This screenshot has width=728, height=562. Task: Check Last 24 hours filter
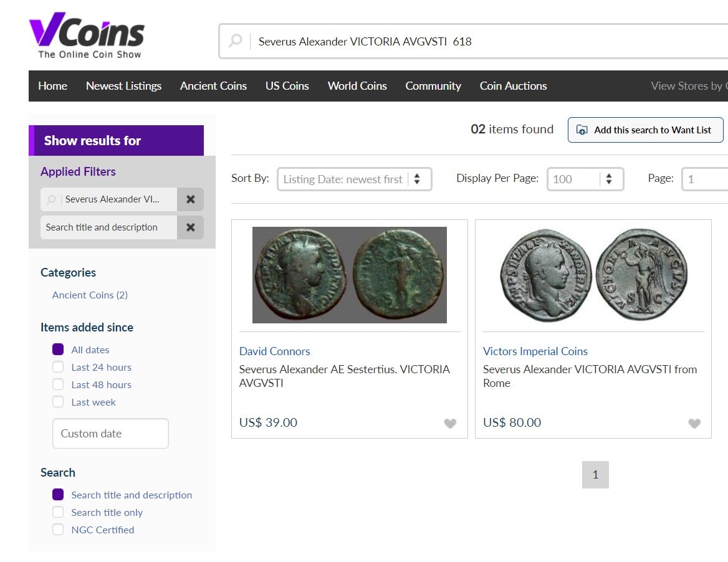[x=58, y=366]
